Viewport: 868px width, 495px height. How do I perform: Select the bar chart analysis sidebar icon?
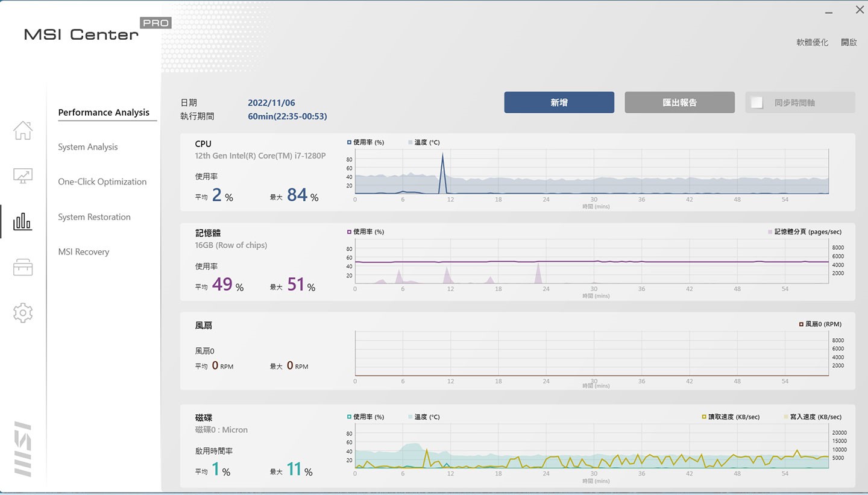click(23, 221)
